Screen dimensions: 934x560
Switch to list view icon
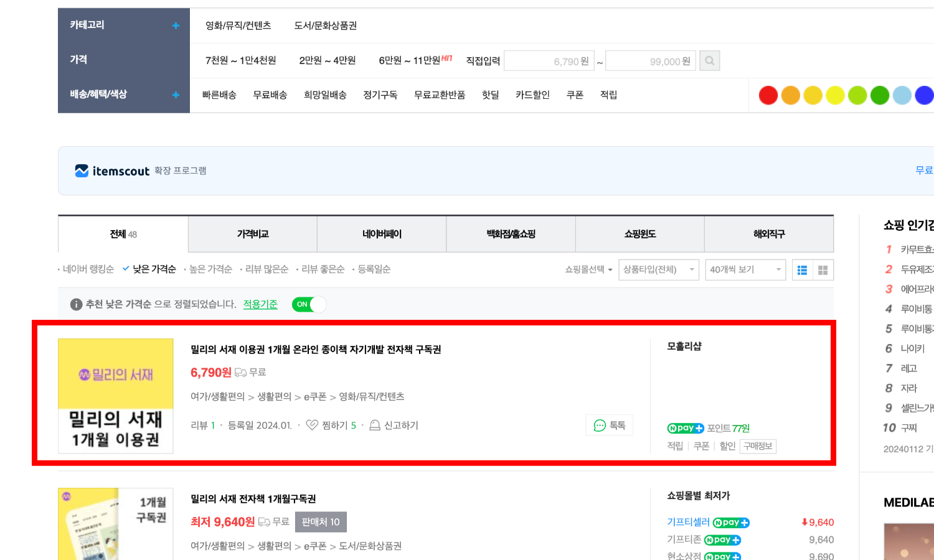click(802, 270)
